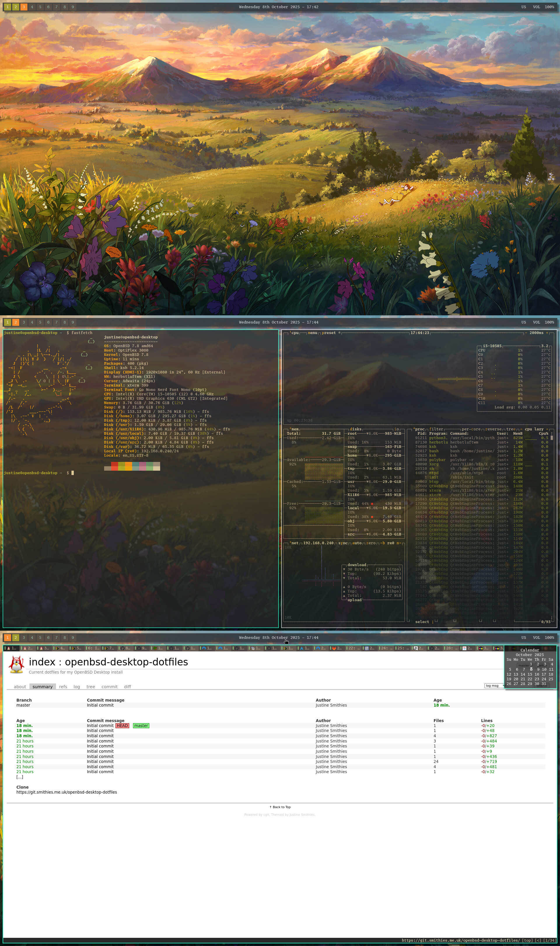560x946 pixels.
Task: Toggle per-core mode in btop proc box
Action: (x=471, y=429)
